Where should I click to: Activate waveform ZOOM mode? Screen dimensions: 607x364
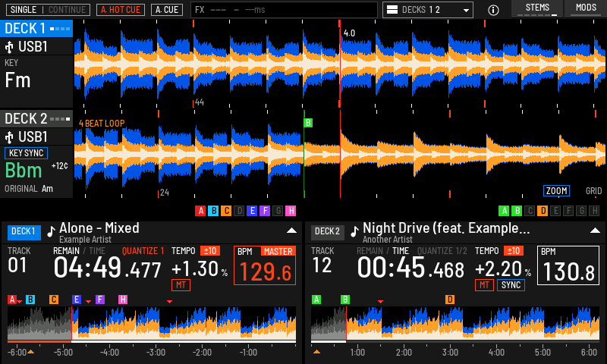(x=556, y=190)
